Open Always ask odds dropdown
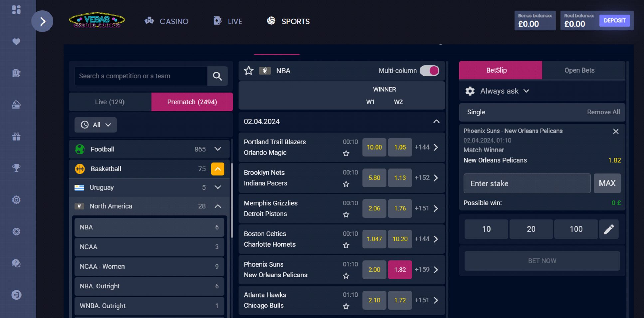The height and width of the screenshot is (318, 644). (504, 91)
